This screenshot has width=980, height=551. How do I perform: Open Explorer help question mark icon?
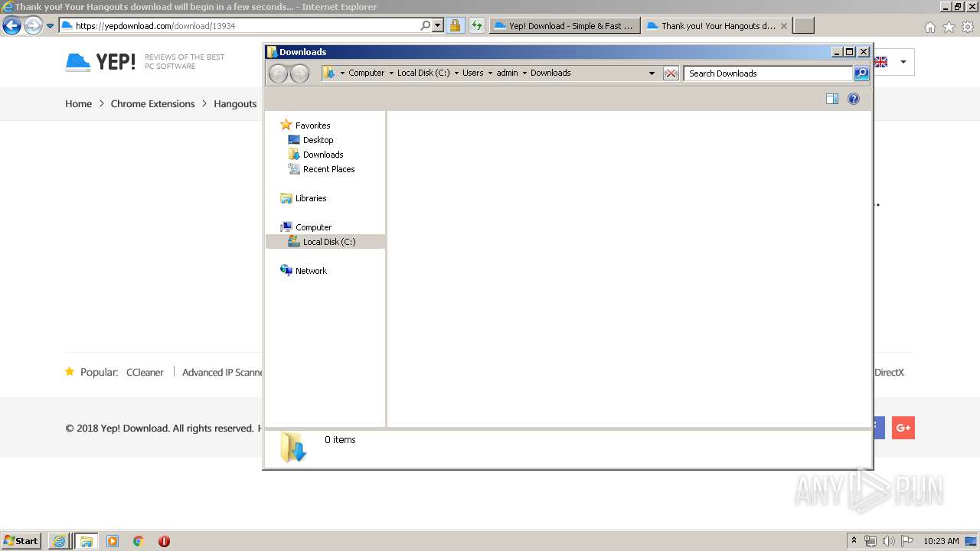[854, 99]
